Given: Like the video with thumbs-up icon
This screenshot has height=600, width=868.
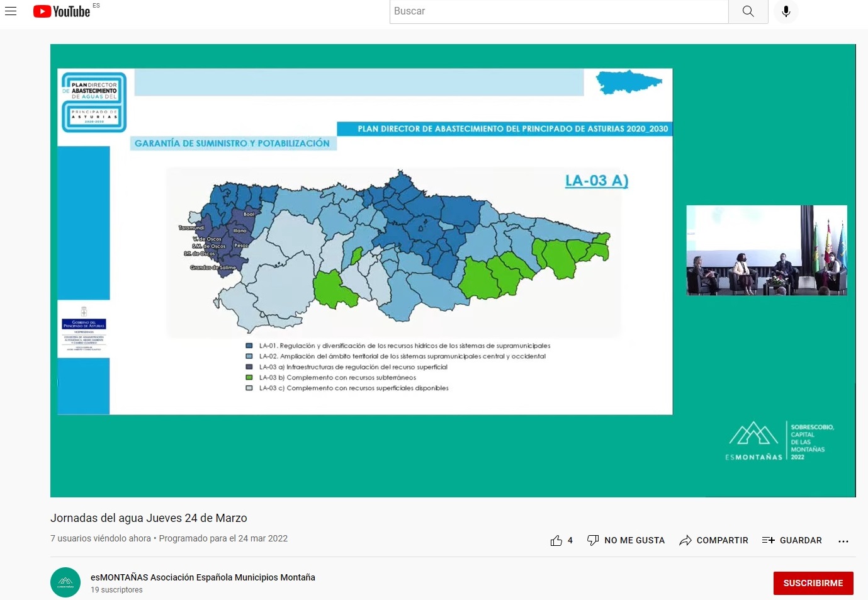Looking at the screenshot, I should tap(556, 540).
